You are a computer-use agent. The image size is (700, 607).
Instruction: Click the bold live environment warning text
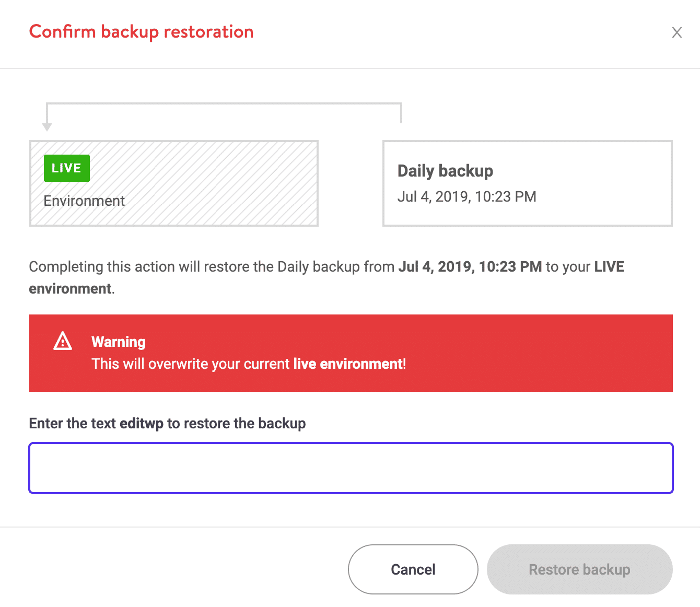tap(348, 364)
